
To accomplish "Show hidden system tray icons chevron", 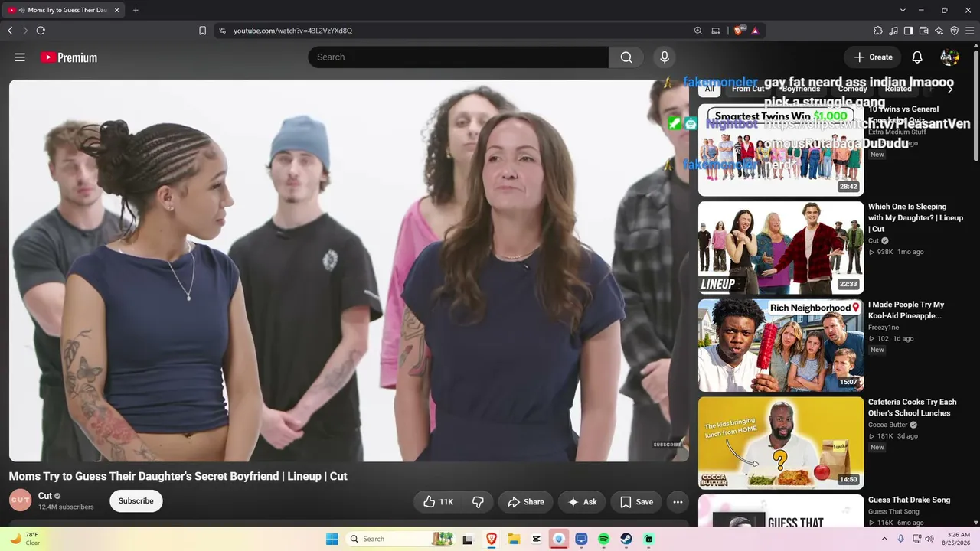I will click(885, 539).
